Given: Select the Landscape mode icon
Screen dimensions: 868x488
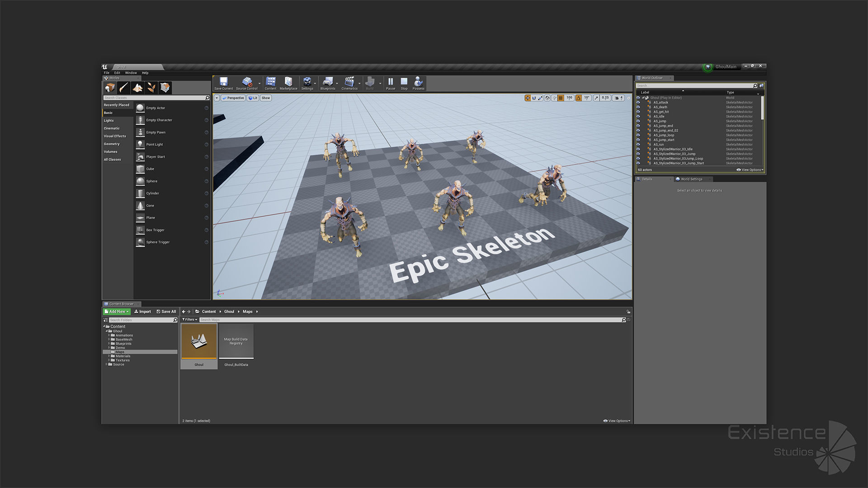Looking at the screenshot, I should [x=137, y=88].
